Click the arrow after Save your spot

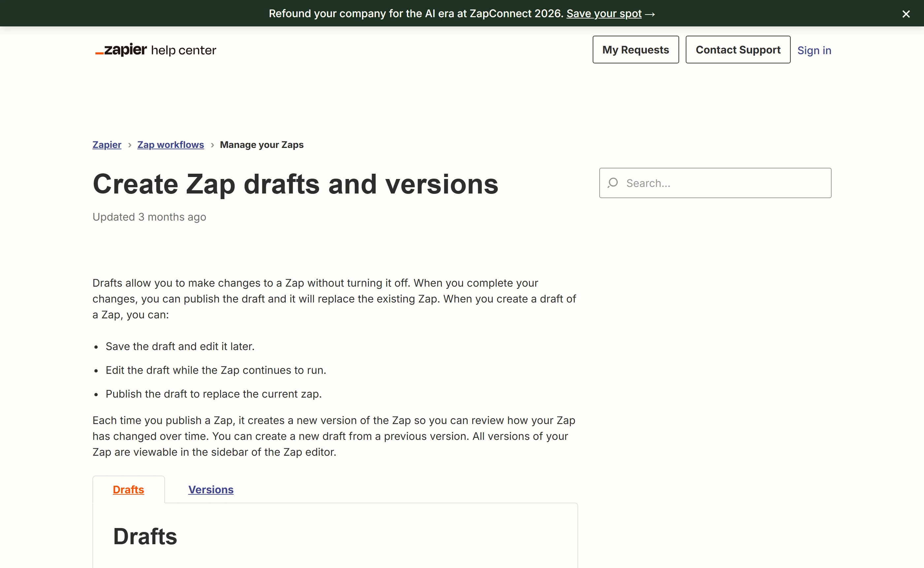(650, 14)
